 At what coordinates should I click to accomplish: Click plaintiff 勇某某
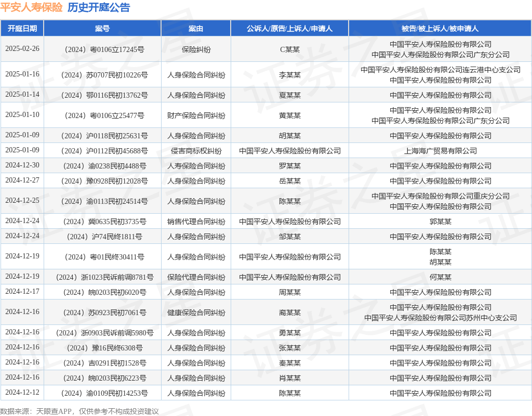tap(290, 333)
